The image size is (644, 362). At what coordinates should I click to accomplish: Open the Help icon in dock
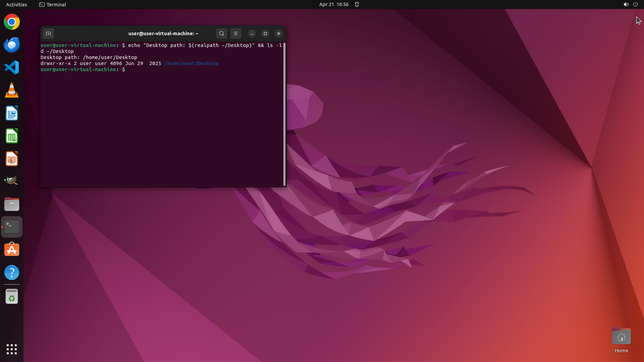coord(12,273)
